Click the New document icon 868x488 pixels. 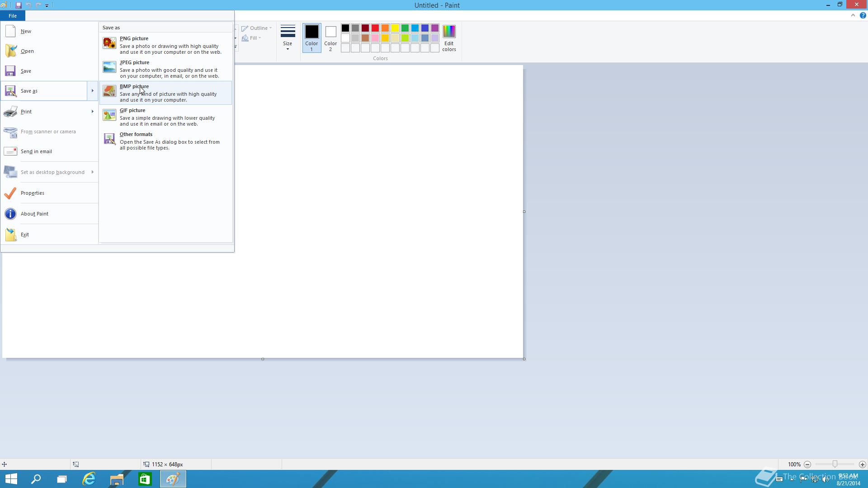coord(10,31)
